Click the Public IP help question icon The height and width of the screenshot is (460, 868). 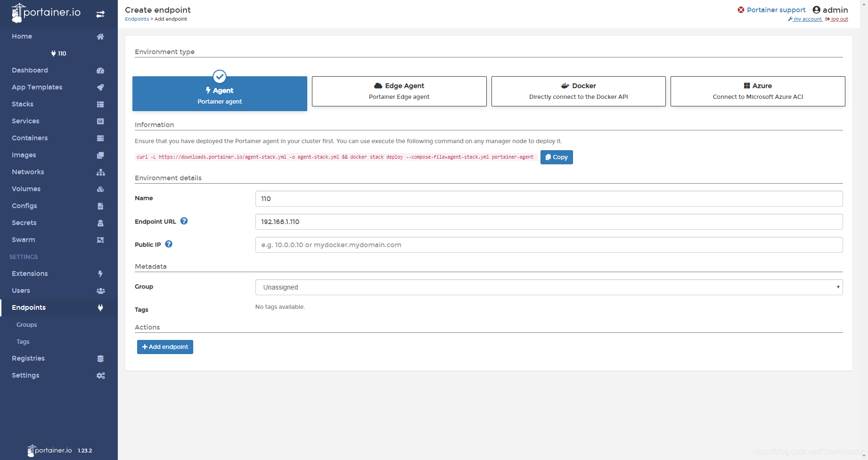[169, 244]
